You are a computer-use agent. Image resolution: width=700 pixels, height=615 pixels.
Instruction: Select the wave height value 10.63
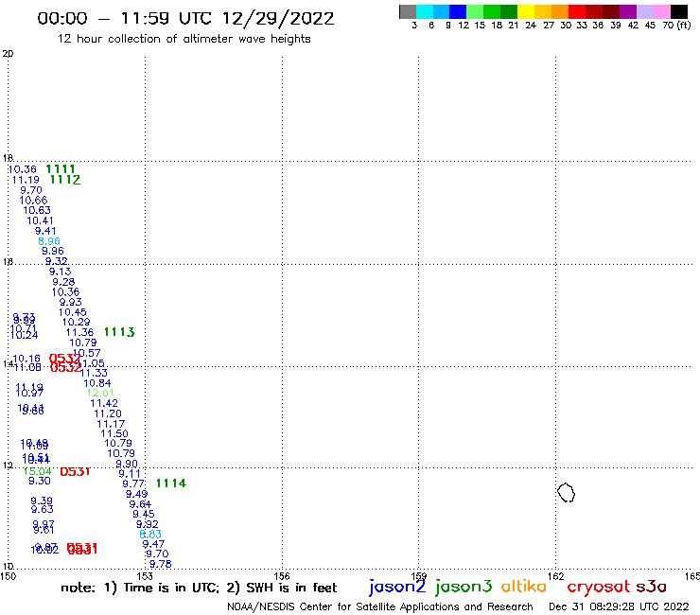click(x=37, y=210)
